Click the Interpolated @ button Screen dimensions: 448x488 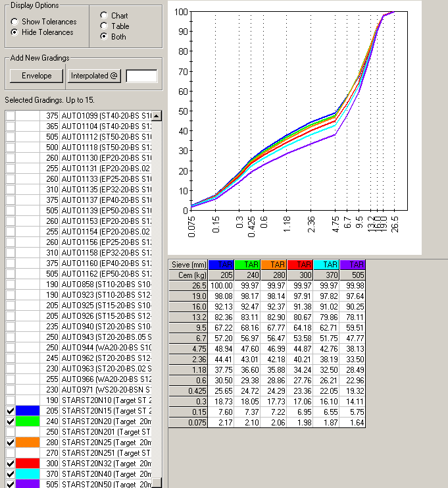94,76
